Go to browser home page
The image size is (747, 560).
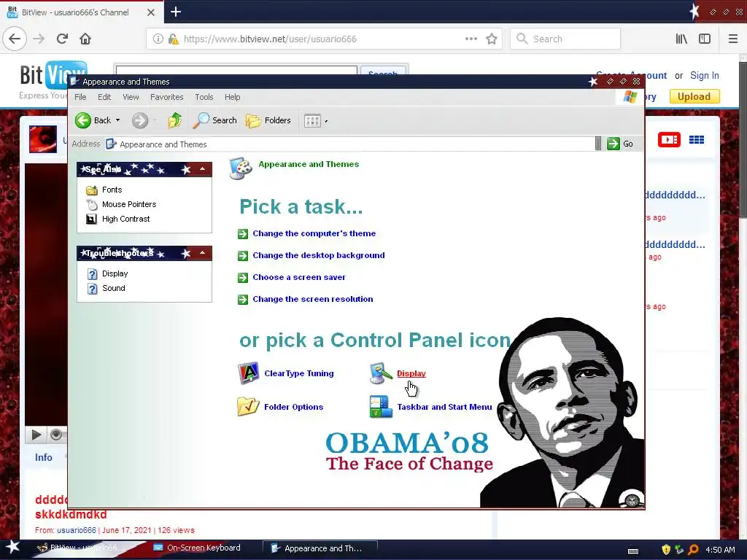click(x=85, y=39)
